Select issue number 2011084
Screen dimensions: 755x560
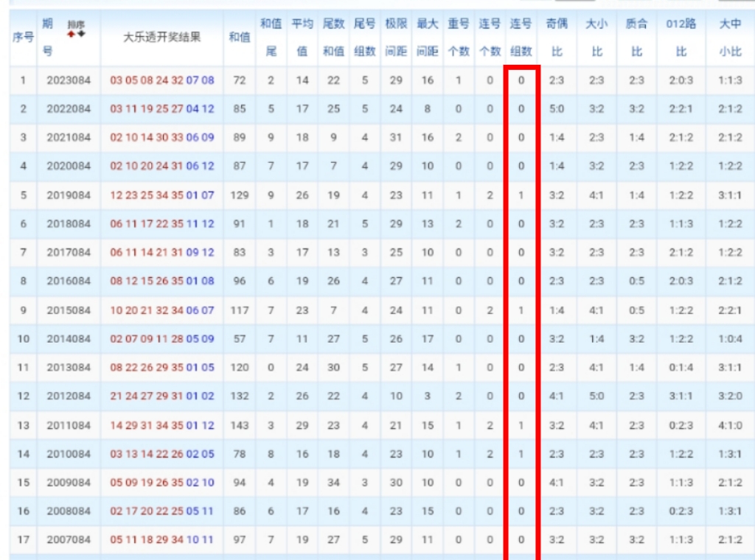[x=69, y=425]
